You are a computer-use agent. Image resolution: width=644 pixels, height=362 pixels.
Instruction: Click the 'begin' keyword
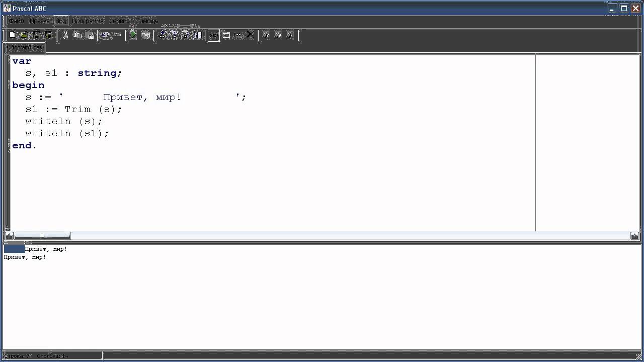(x=28, y=85)
